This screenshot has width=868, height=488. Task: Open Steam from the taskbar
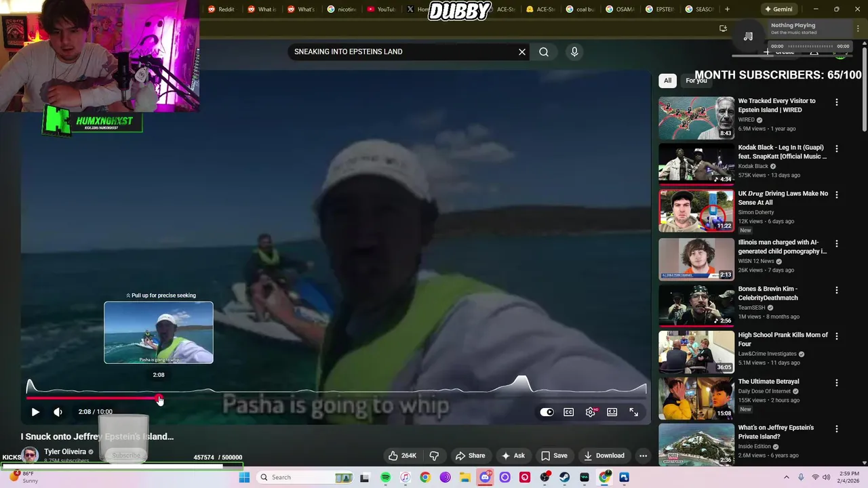564,477
